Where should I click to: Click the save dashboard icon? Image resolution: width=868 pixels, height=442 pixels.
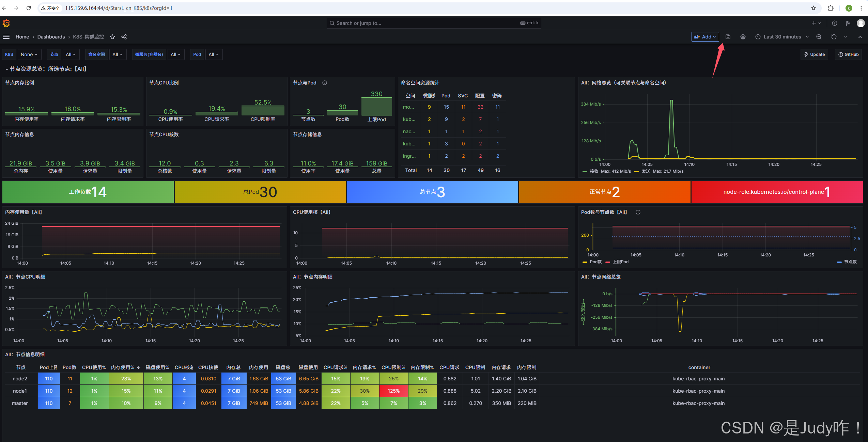(728, 37)
